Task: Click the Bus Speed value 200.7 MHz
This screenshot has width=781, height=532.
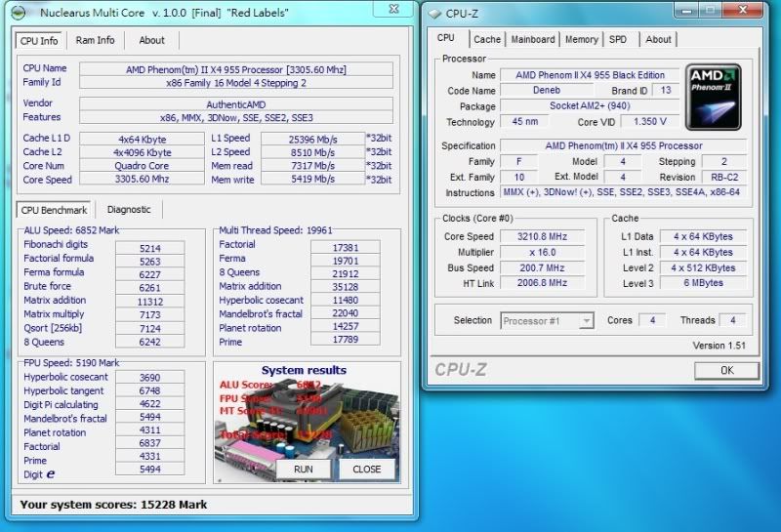Action: coord(542,267)
